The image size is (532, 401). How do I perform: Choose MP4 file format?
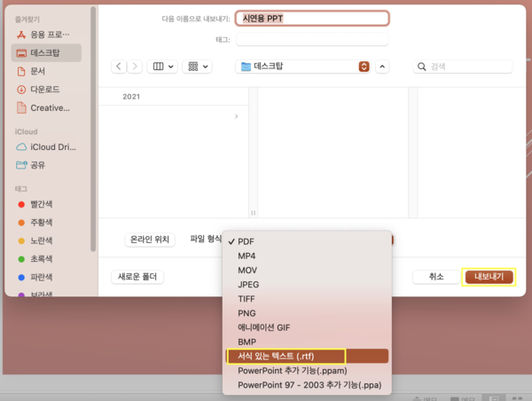[307, 256]
